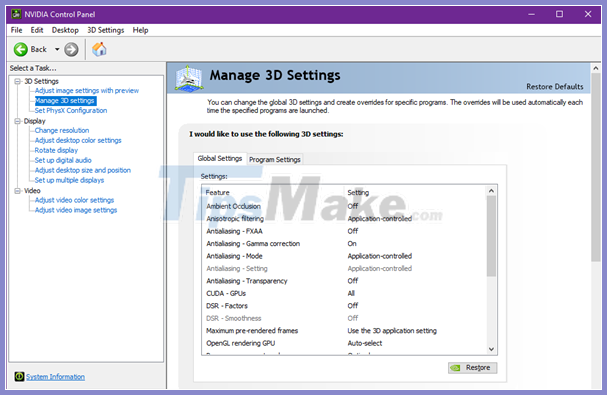Click the settings list scrollbar thumb
Image resolution: width=607 pixels, height=395 pixels.
point(491,236)
